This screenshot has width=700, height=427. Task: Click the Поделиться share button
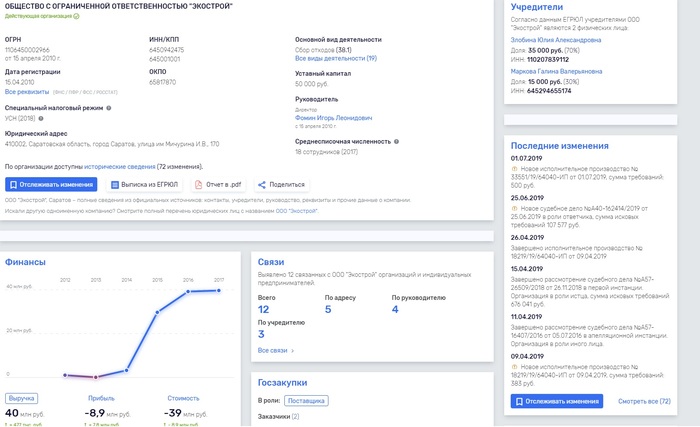[281, 185]
